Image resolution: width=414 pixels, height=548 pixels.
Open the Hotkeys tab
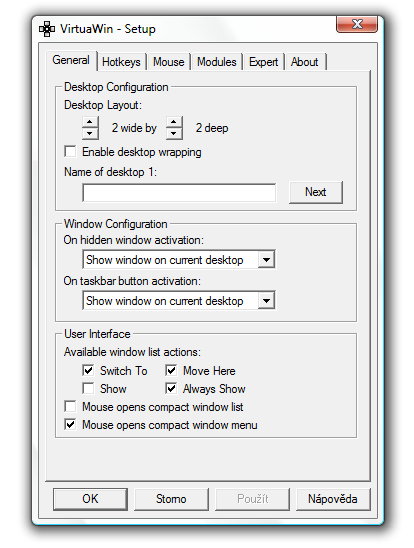pos(121,62)
